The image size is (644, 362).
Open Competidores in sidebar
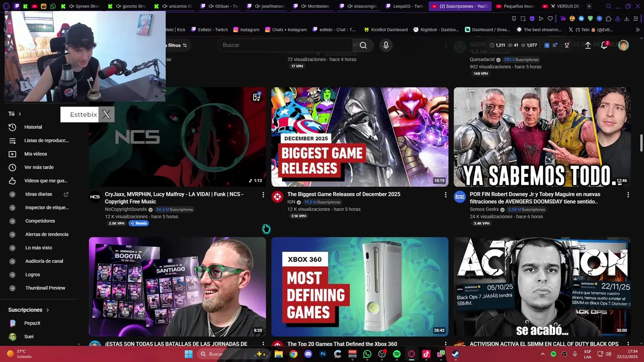coord(40,221)
